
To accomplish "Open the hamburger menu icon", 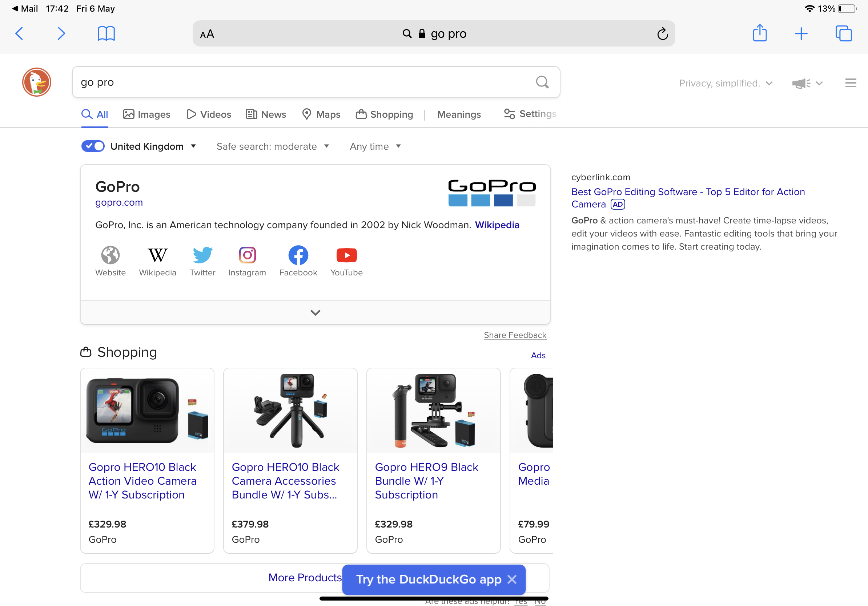I will 851,83.
